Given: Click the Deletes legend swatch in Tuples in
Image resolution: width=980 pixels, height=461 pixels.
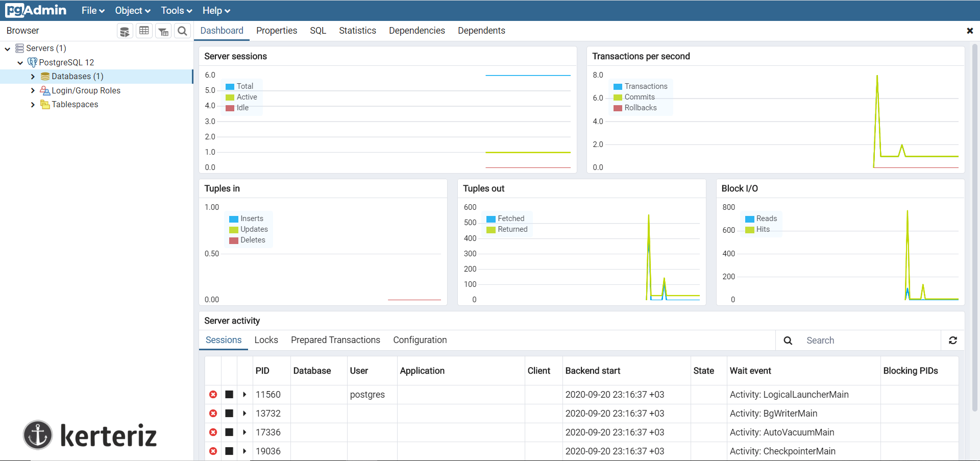Looking at the screenshot, I should coord(234,240).
